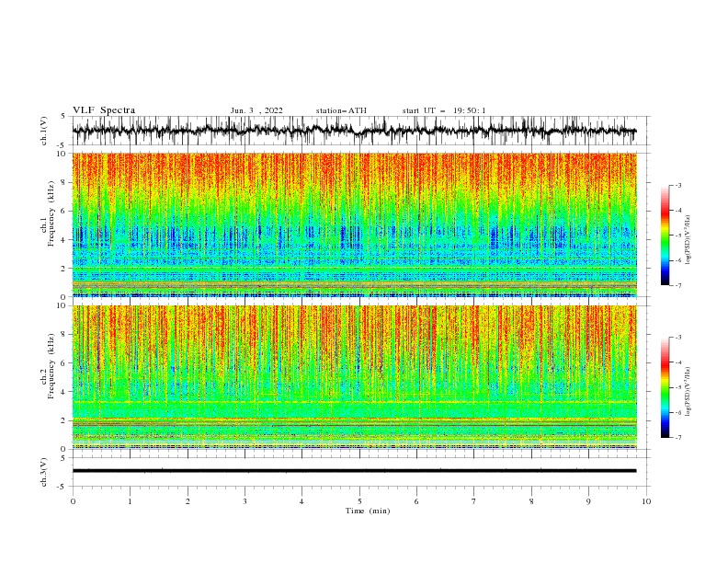Viewport: 728px width, 563px height.
Task: Click the 'ch.2 Frequency (kHz)' axis label
Action: (48, 366)
